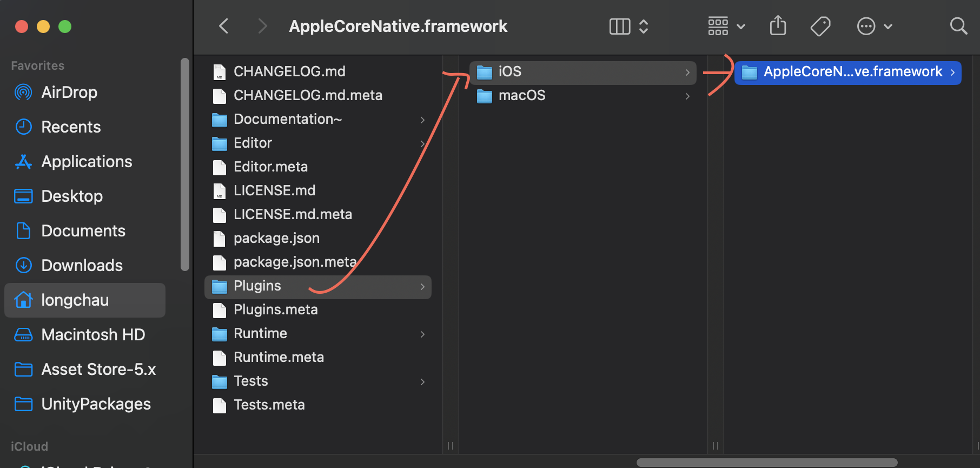Expand the grouping dropdown arrow
The image size is (980, 468).
point(741,27)
